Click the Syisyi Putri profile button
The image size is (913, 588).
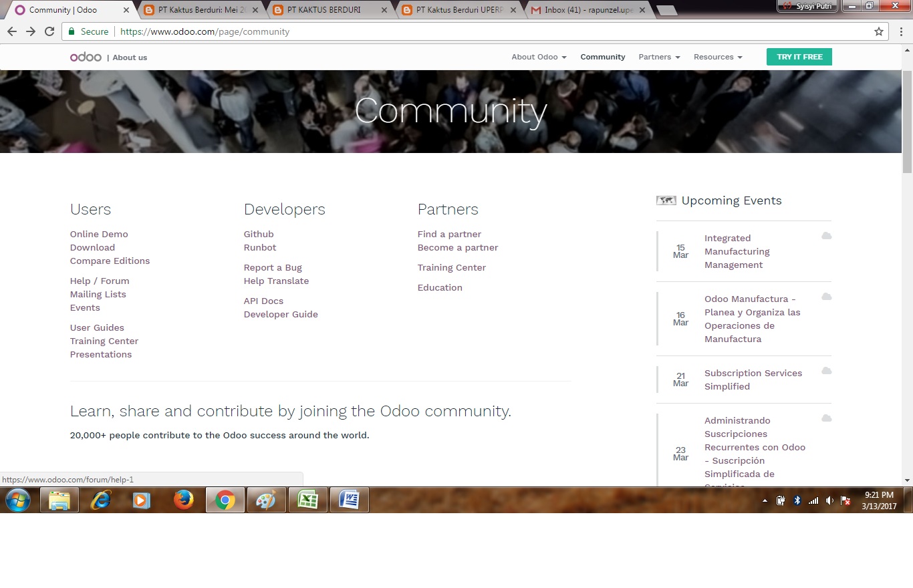pos(807,5)
